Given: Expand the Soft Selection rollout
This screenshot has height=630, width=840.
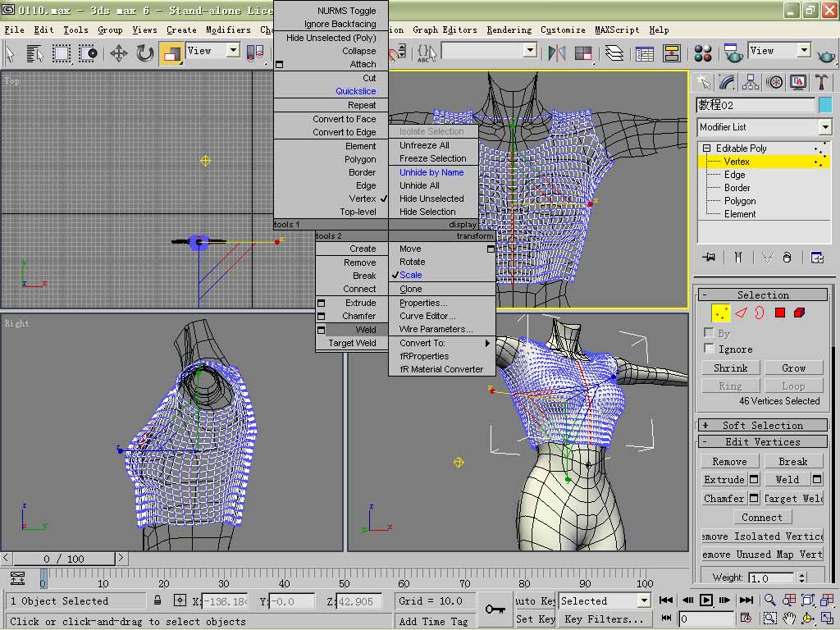Looking at the screenshot, I should pyautogui.click(x=763, y=426).
